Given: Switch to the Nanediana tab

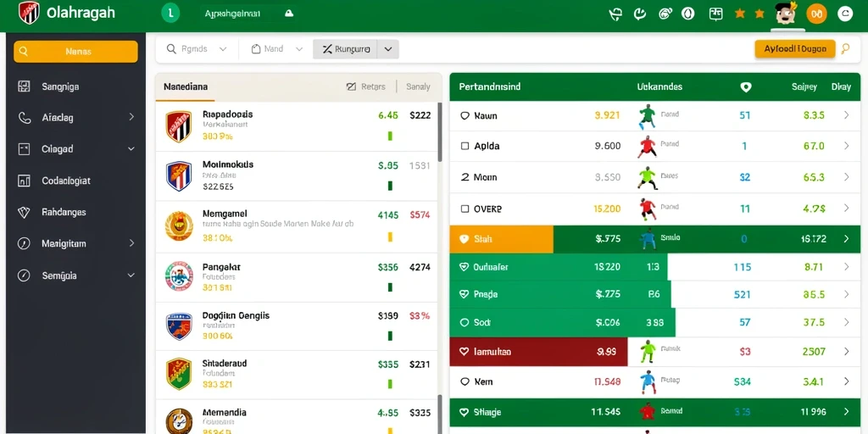Looking at the screenshot, I should 186,87.
